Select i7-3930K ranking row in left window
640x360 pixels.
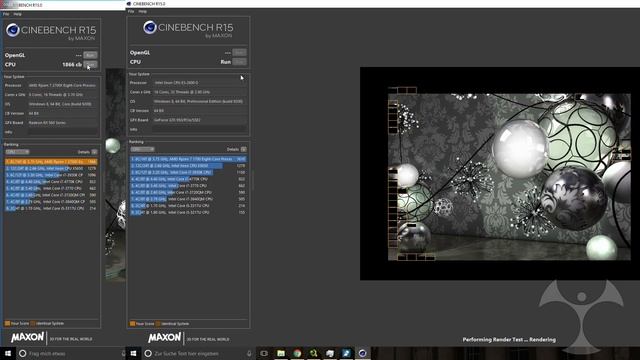click(x=51, y=175)
